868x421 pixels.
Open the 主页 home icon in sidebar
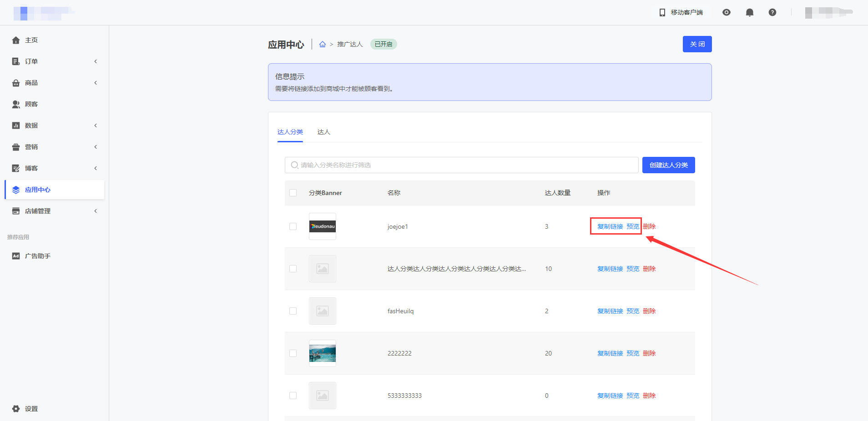pos(16,40)
